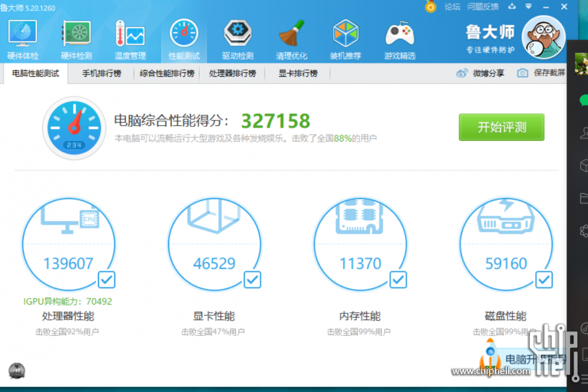Click thumbnail at top of right sidebar

coord(581,64)
